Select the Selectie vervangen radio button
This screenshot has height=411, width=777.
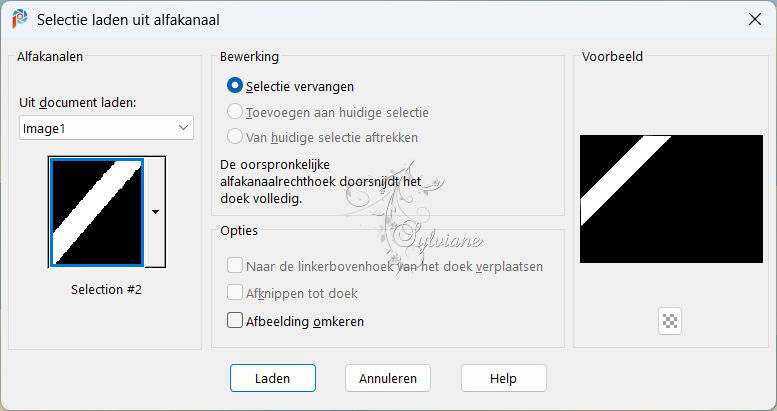click(x=234, y=86)
